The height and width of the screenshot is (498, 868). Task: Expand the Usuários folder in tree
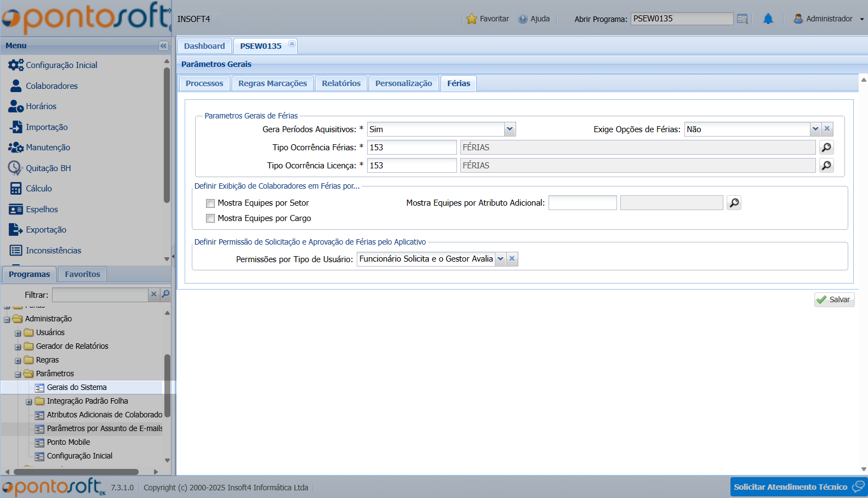pyautogui.click(x=18, y=333)
